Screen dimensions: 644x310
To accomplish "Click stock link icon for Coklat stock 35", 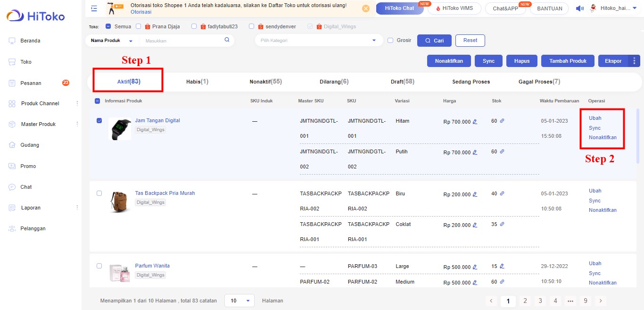I will tap(502, 224).
